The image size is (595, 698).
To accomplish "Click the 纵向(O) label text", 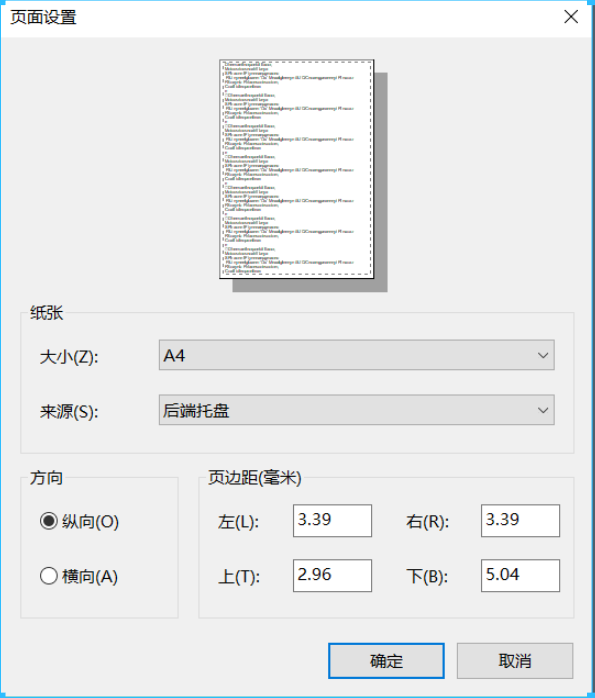I will [x=90, y=521].
